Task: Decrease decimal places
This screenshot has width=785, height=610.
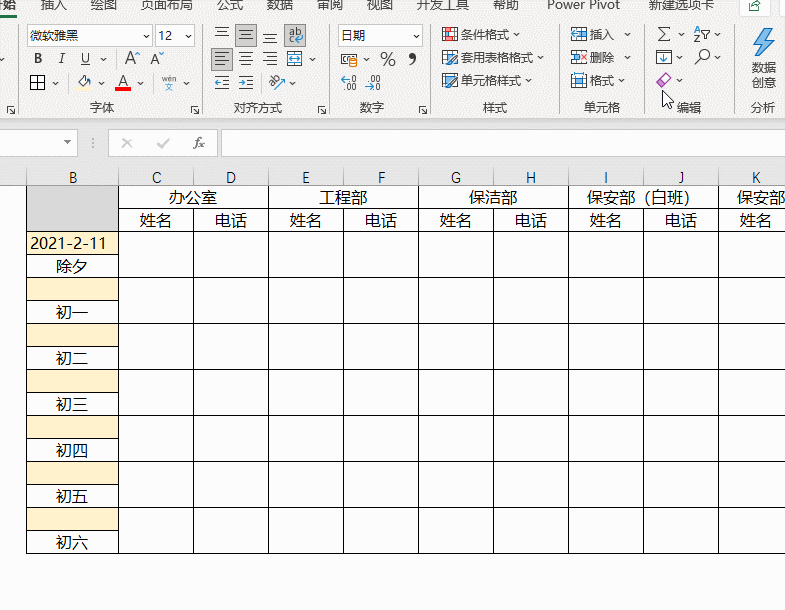Action: coord(373,83)
